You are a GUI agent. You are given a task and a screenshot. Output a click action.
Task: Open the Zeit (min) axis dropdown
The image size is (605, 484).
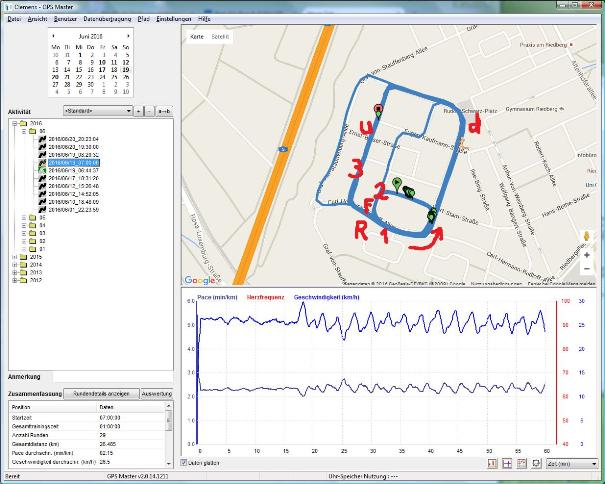pyautogui.click(x=571, y=464)
